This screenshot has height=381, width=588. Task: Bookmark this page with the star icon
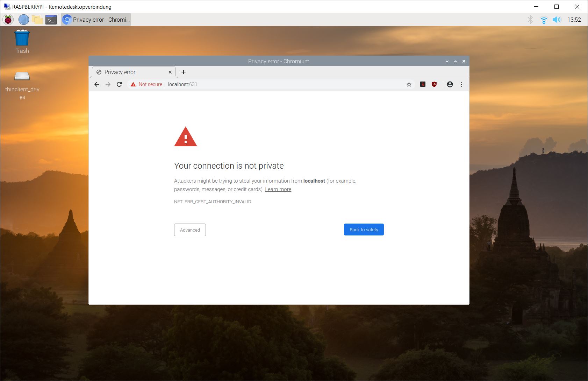coord(409,84)
